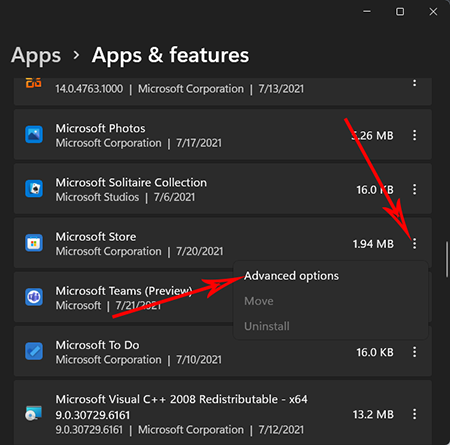This screenshot has width=450, height=445.
Task: Open three-dot menu for Visual C++ 2008 Redistributable
Action: (x=414, y=414)
